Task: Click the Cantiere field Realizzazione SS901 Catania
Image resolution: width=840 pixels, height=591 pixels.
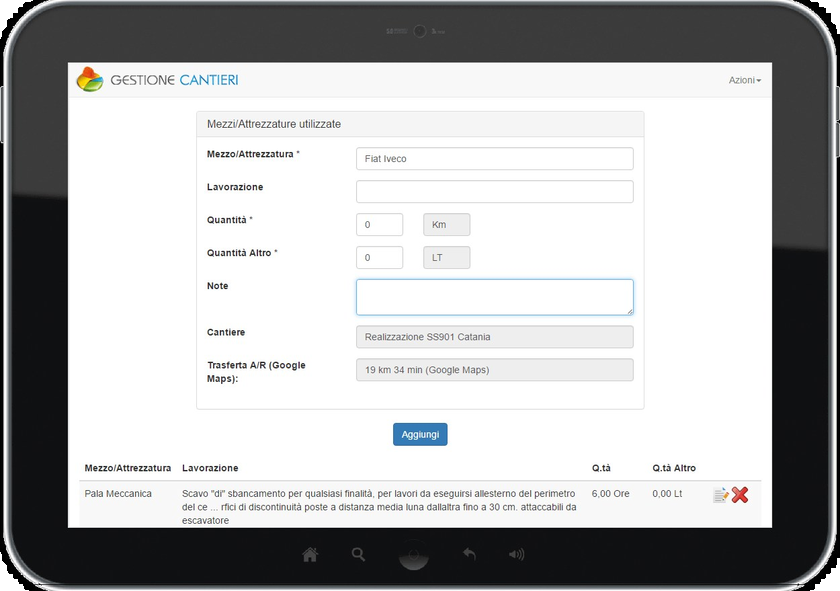Action: pyautogui.click(x=494, y=337)
